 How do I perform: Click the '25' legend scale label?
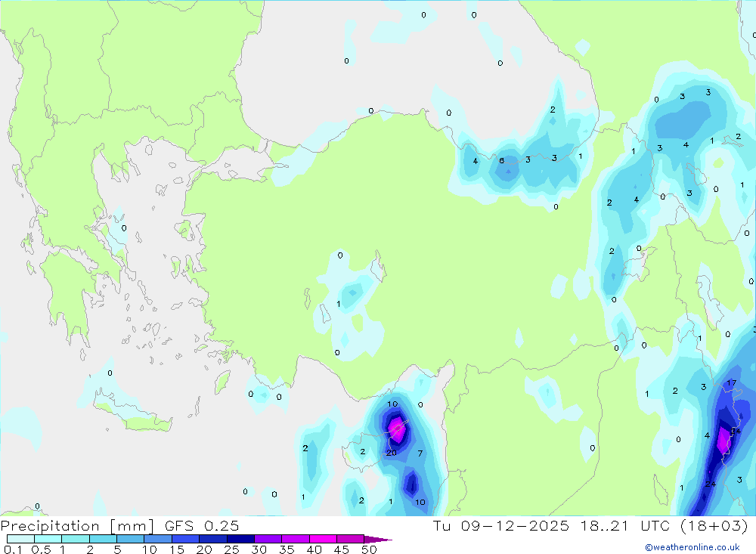point(231,549)
